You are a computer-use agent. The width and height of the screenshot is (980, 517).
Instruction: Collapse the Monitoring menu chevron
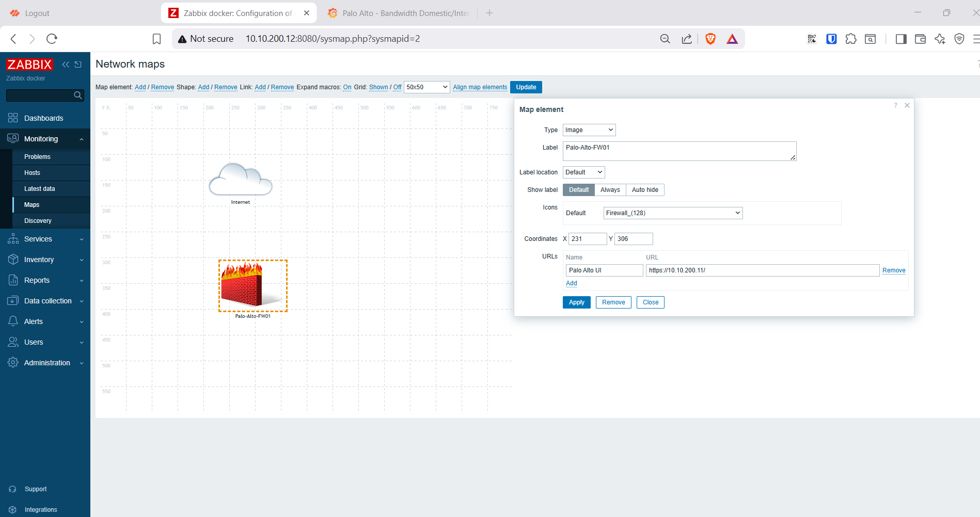click(82, 139)
